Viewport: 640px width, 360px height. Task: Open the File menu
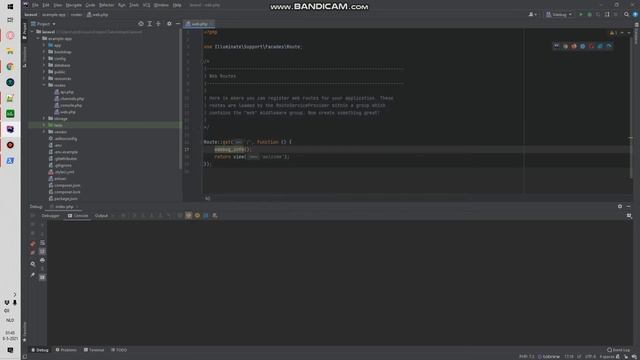(35, 5)
